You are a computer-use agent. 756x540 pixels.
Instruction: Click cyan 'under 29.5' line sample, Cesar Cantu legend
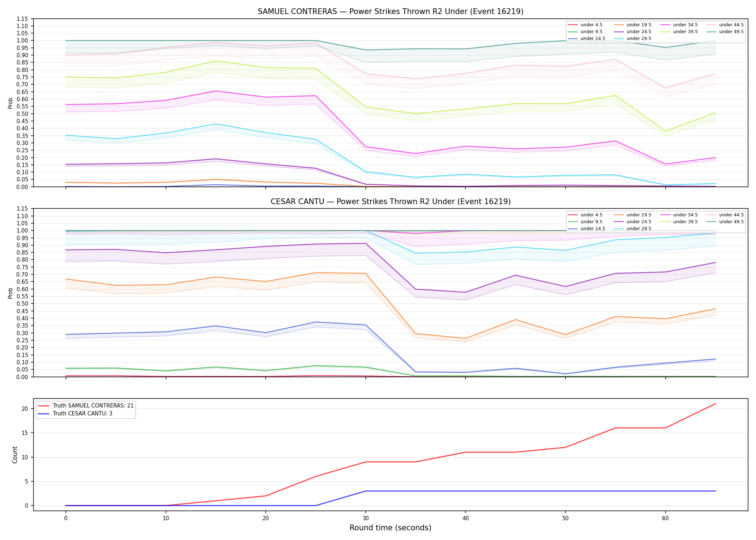(619, 229)
